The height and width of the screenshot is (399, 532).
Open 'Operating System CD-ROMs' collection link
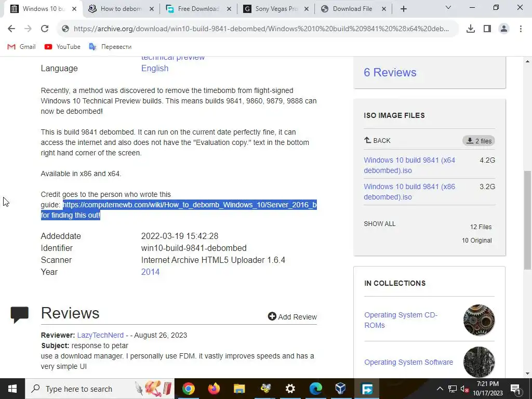(x=401, y=320)
